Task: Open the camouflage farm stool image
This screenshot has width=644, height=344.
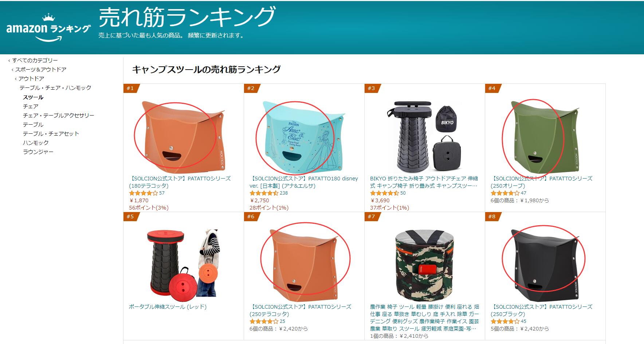Action: [x=425, y=263]
